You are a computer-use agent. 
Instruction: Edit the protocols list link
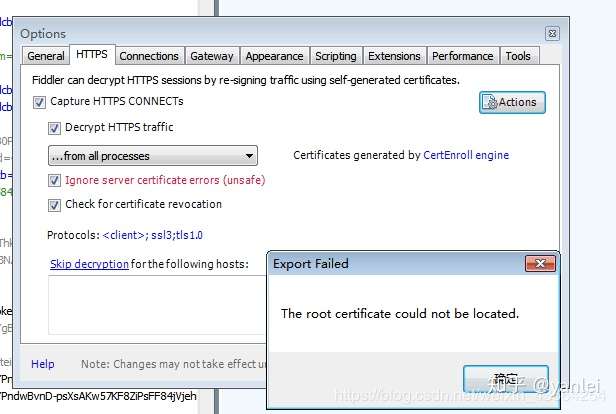tap(153, 236)
